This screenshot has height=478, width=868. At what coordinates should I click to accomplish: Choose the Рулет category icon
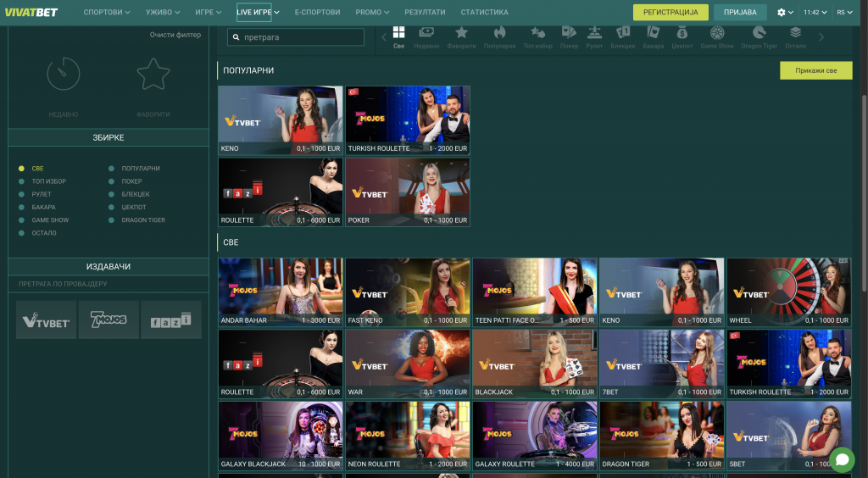[x=594, y=33]
